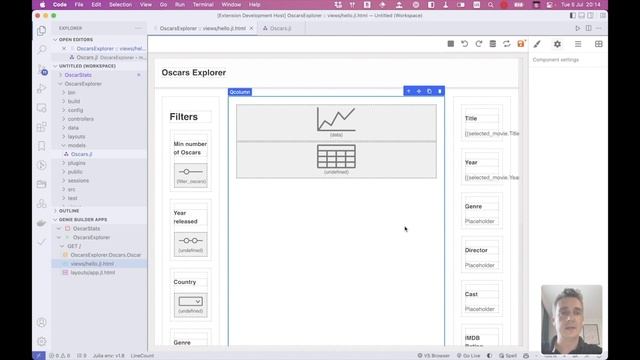
Task: Click the move icon on Qcolumn toolbar
Action: (419, 91)
